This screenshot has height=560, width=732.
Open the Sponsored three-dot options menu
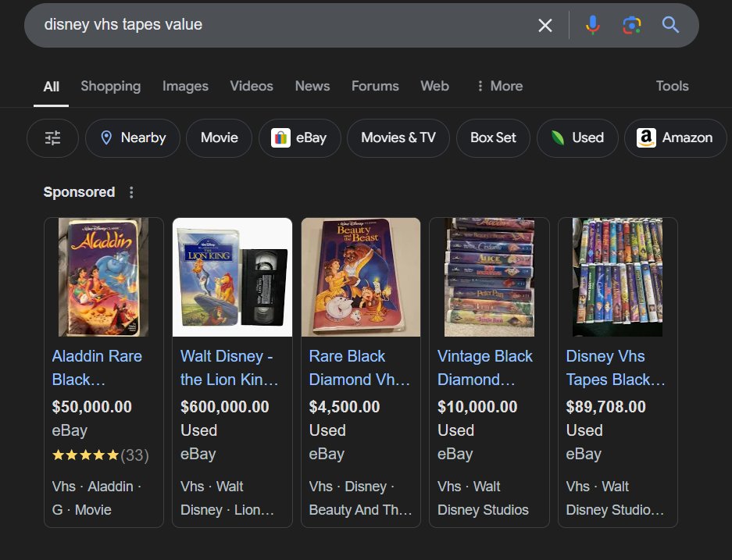(x=131, y=192)
